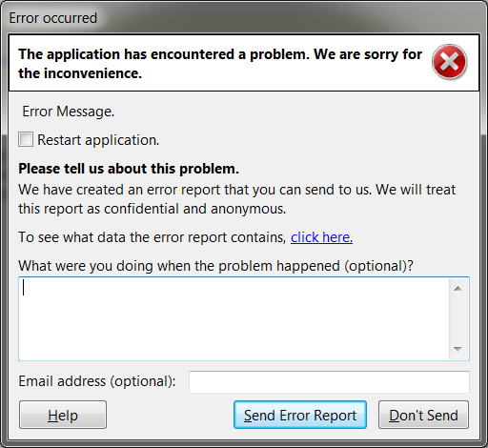Click the Send Error Report button
The height and width of the screenshot is (448, 488).
[x=300, y=415]
